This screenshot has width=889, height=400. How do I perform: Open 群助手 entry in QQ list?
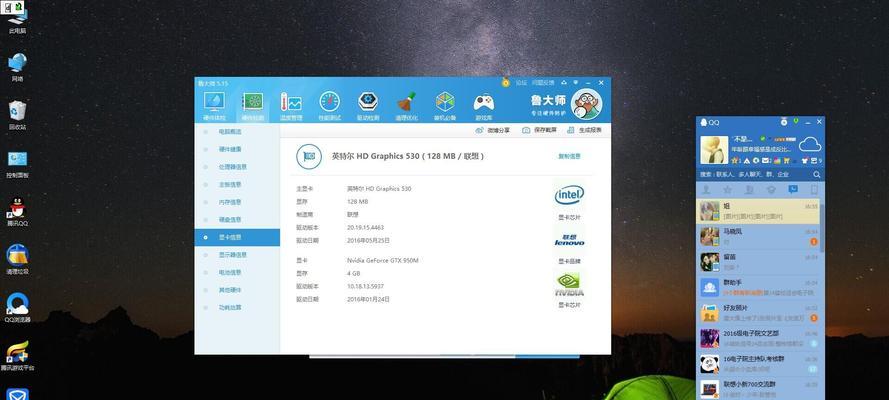pyautogui.click(x=758, y=288)
